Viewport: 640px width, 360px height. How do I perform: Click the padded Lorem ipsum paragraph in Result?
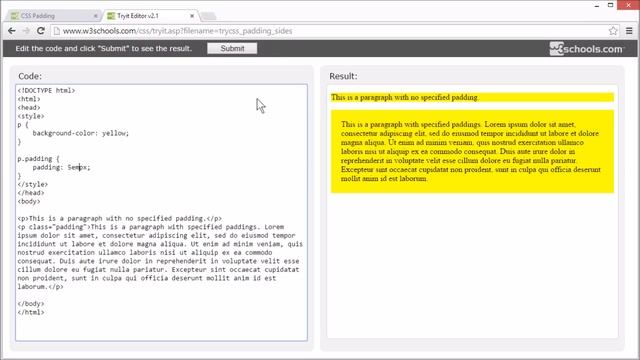pyautogui.click(x=472, y=151)
